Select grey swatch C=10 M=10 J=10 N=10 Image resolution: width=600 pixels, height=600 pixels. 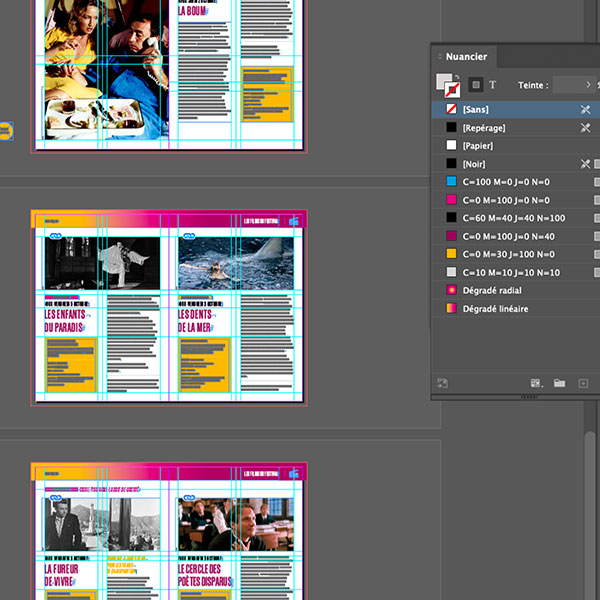tap(515, 272)
